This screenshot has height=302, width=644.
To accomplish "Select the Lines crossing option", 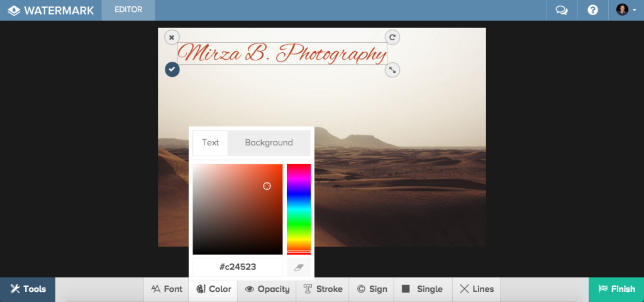I will 477,289.
